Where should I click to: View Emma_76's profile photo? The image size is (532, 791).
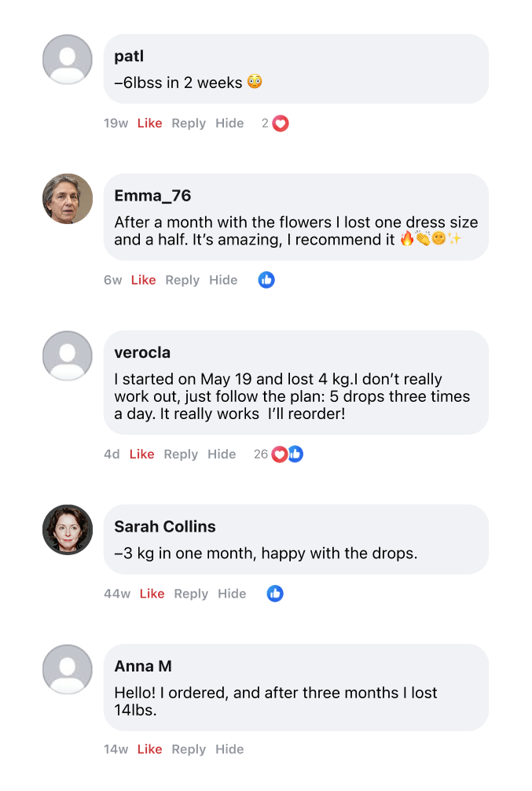pyautogui.click(x=68, y=198)
